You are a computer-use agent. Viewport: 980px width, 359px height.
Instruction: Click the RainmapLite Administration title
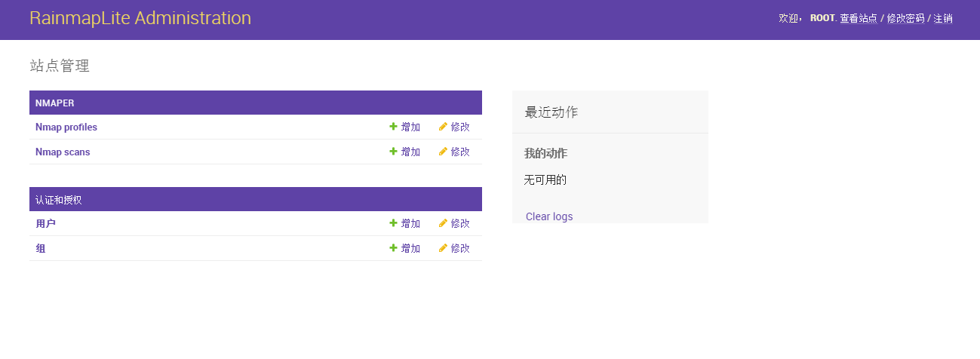pos(140,18)
